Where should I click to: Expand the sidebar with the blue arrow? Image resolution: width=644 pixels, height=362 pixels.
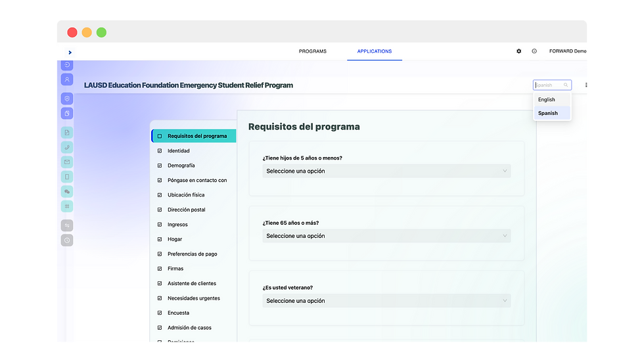(70, 52)
